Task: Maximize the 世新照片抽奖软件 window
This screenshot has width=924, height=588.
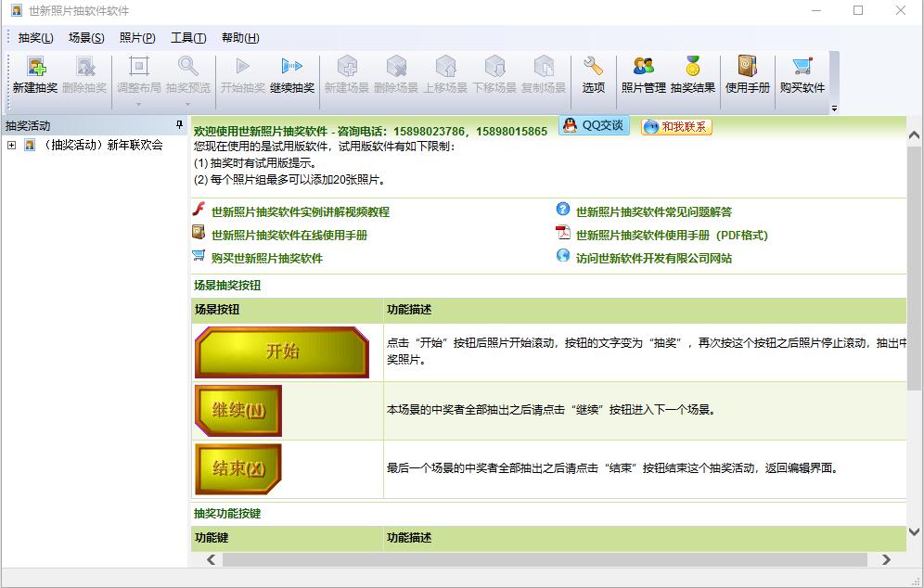Action: (x=858, y=10)
